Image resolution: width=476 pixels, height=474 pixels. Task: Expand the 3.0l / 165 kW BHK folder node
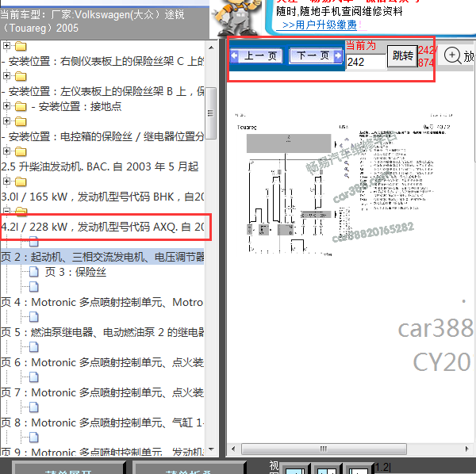6,181
